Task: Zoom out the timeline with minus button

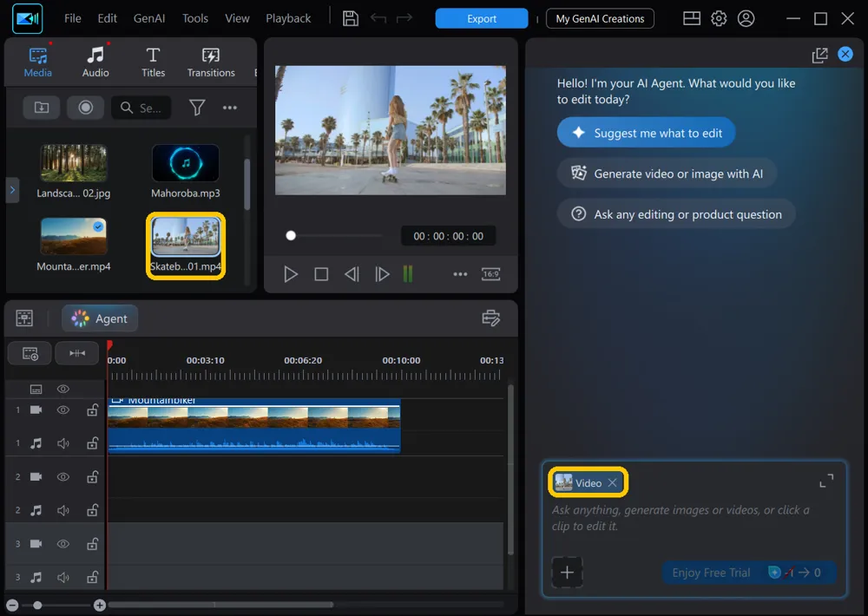Action: click(x=12, y=605)
